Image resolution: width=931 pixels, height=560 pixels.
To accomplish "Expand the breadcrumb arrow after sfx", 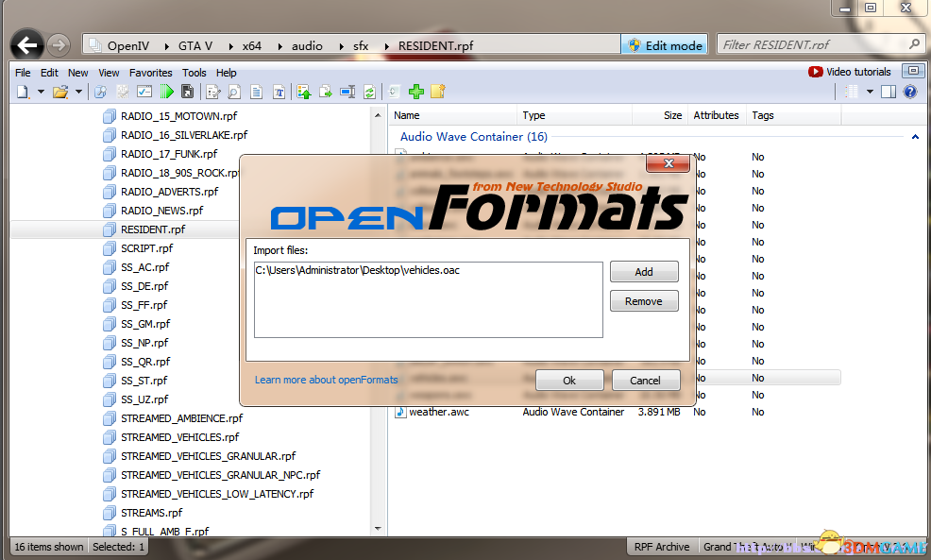I will [386, 45].
